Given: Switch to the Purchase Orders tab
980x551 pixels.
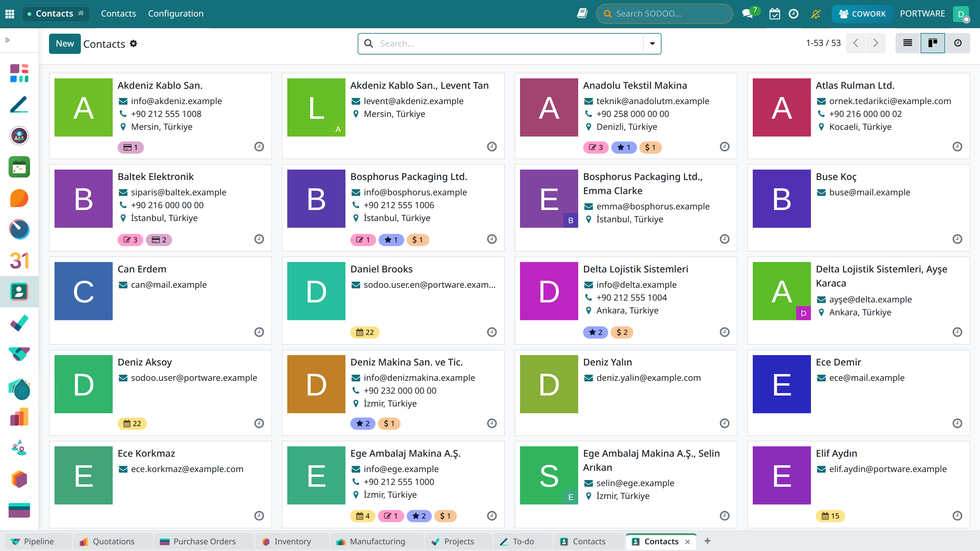Looking at the screenshot, I should (204, 541).
